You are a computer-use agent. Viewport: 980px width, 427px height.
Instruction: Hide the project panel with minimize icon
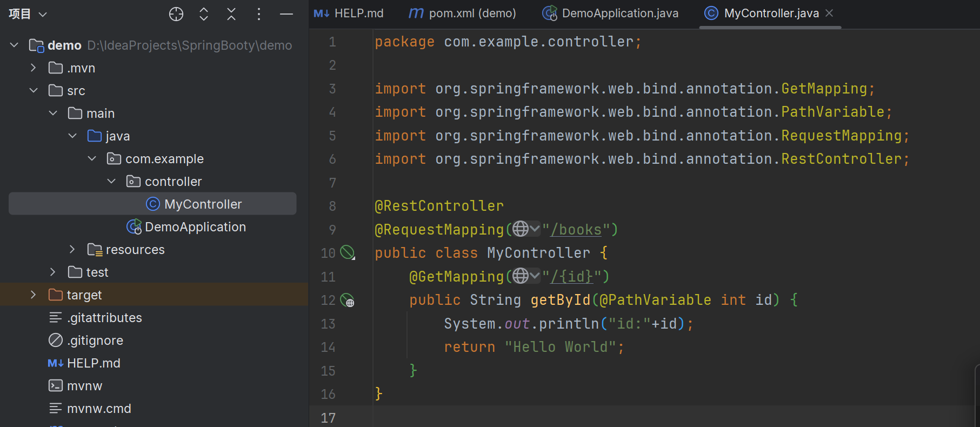point(286,14)
